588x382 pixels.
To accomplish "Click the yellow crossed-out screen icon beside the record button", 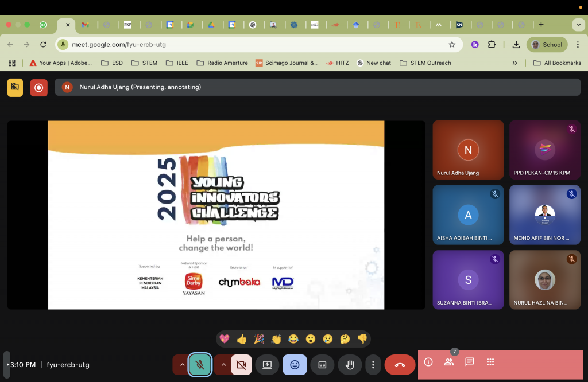I will (x=15, y=88).
